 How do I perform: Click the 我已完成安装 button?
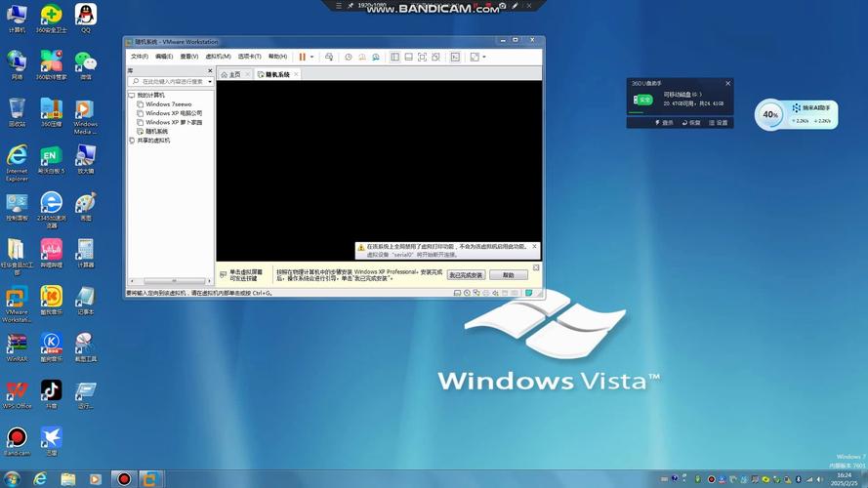(466, 275)
